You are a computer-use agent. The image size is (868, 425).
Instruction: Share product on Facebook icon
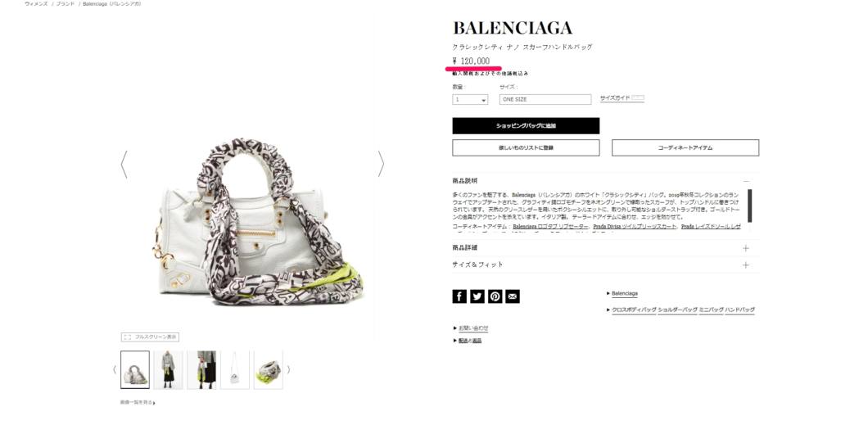459,296
